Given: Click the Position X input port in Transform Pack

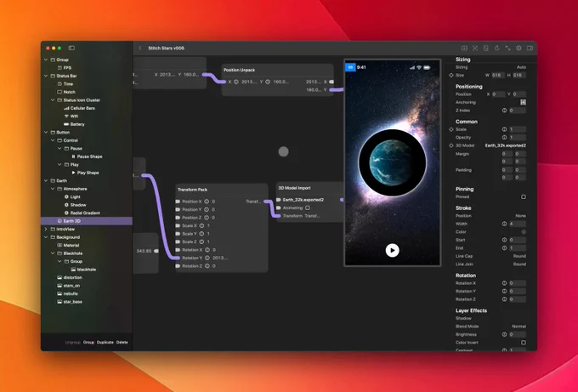Looking at the screenshot, I should tap(178, 202).
